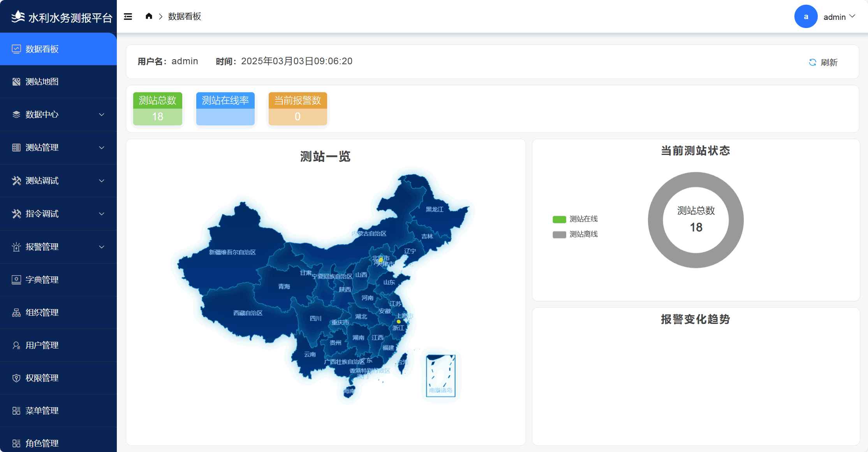This screenshot has width=868, height=452.
Task: Open the admin user dropdown arrow
Action: [x=852, y=16]
